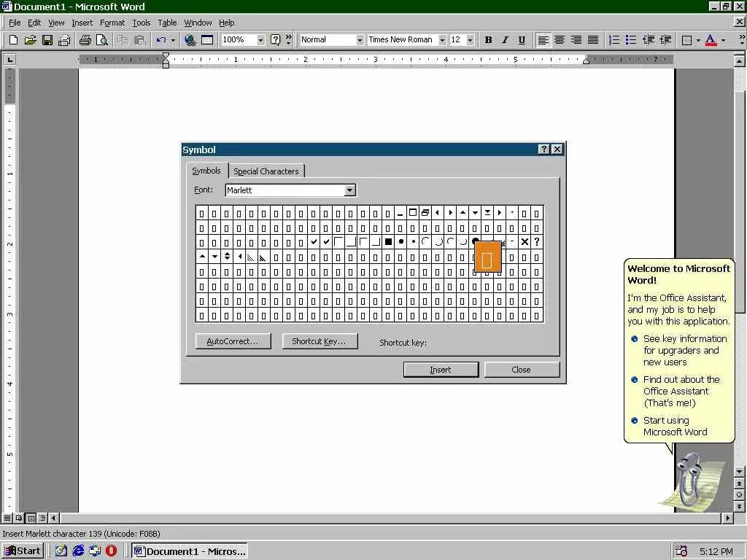Justify the paragraph text

tap(593, 40)
